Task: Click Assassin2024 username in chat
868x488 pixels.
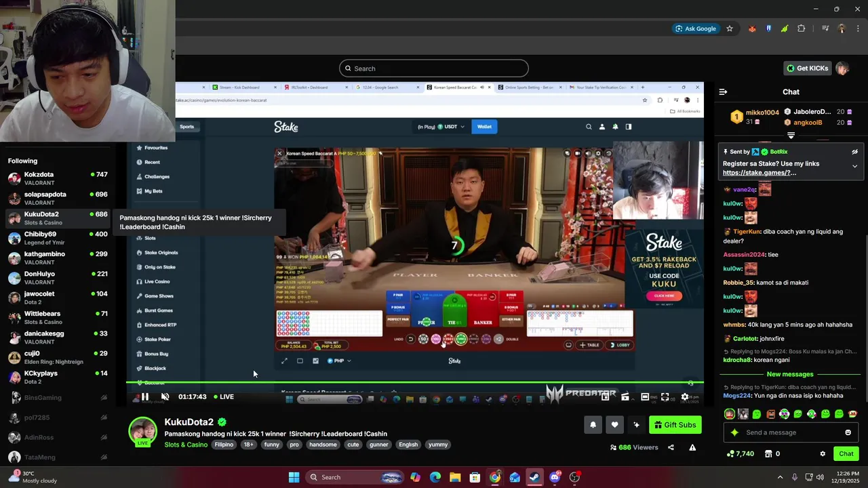Action: pyautogui.click(x=744, y=255)
